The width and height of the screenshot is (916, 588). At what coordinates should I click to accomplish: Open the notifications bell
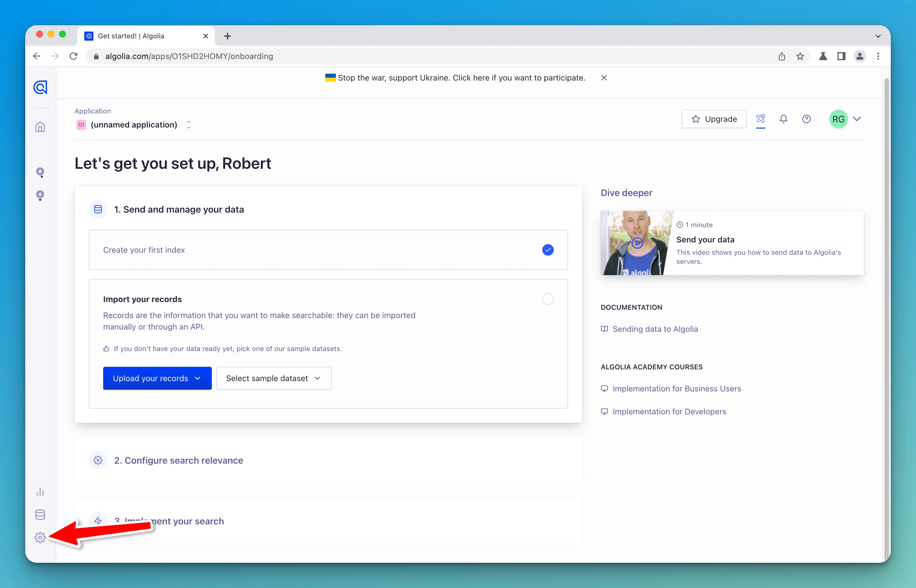tap(783, 119)
